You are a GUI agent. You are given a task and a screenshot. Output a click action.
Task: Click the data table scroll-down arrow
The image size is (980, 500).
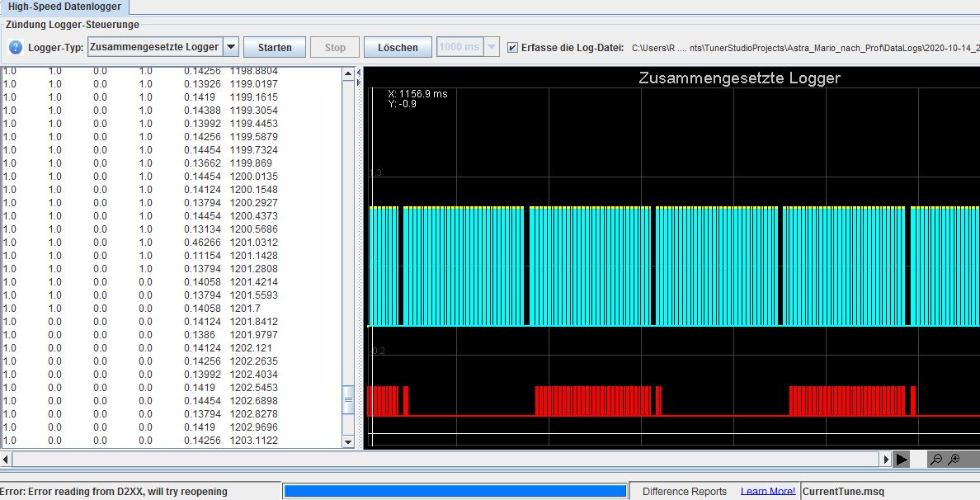coord(348,442)
